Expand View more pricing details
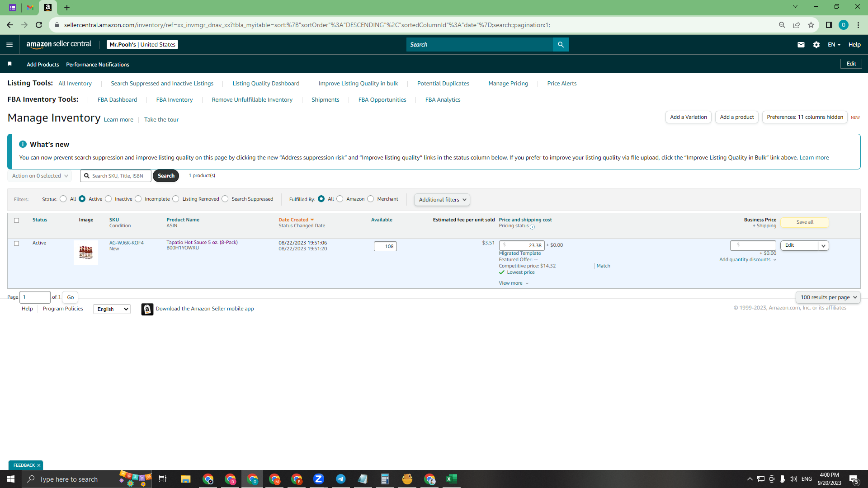This screenshot has width=868, height=488. [514, 283]
